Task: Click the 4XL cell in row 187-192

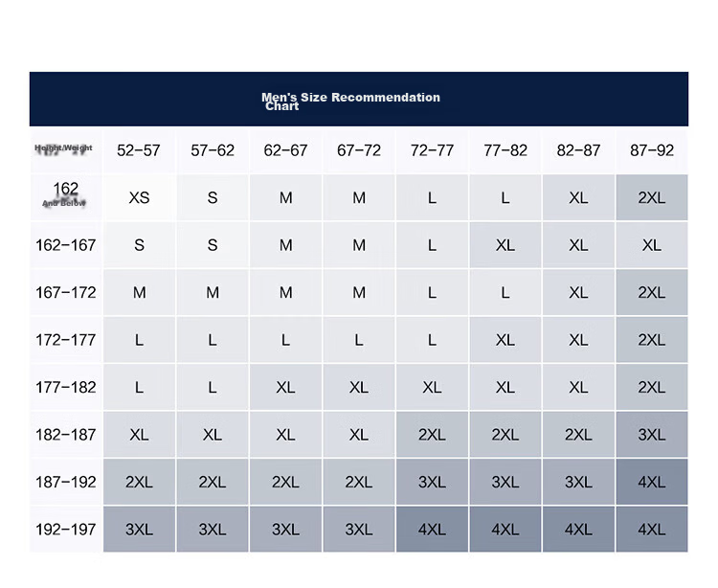Action: 652,483
